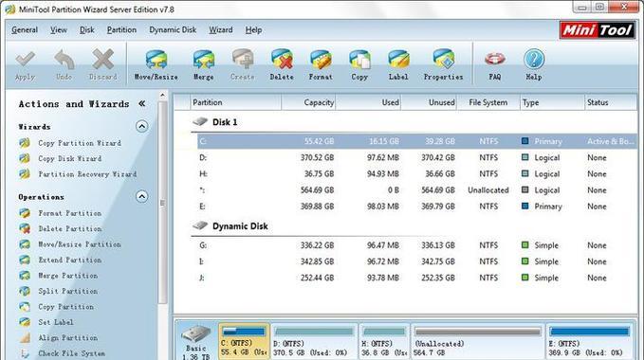Select the Dynamic Disk heading
The width and height of the screenshot is (644, 360).
click(x=240, y=226)
